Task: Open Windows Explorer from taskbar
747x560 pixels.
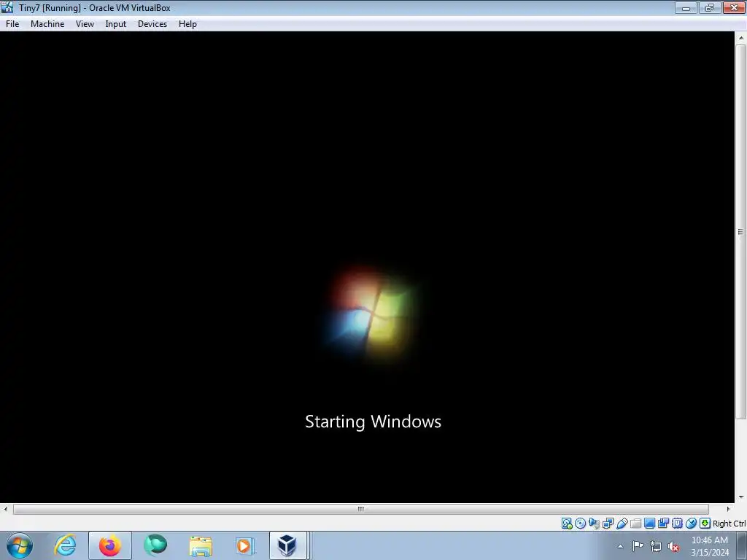Action: pyautogui.click(x=201, y=545)
